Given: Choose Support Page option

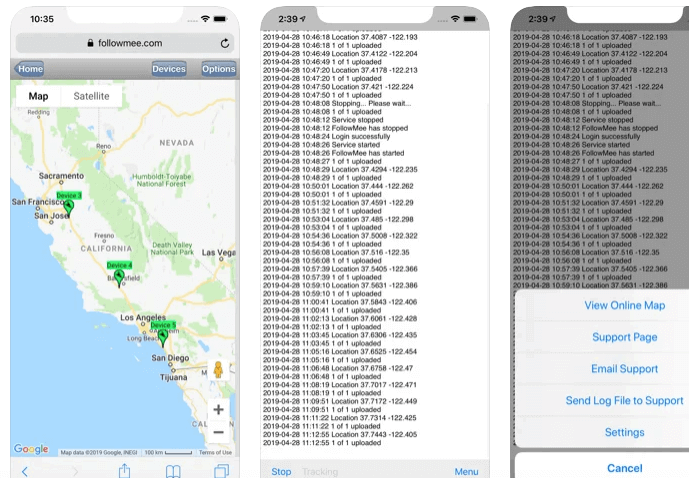Looking at the screenshot, I should [x=624, y=337].
